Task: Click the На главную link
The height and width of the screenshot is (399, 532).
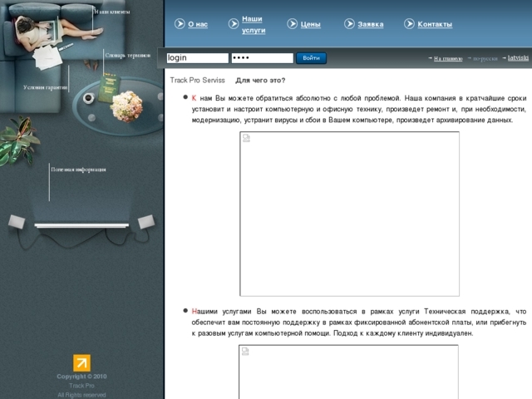Action: tap(448, 59)
